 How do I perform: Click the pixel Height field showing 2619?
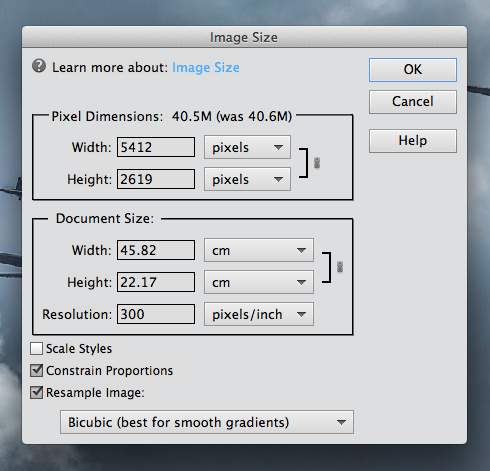[x=156, y=179]
